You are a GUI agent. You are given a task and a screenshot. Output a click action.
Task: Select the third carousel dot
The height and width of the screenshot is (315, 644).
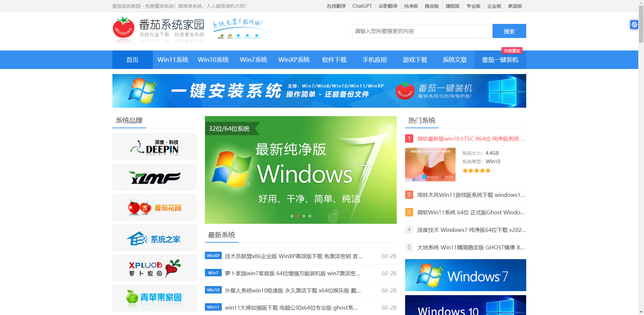coord(304,216)
